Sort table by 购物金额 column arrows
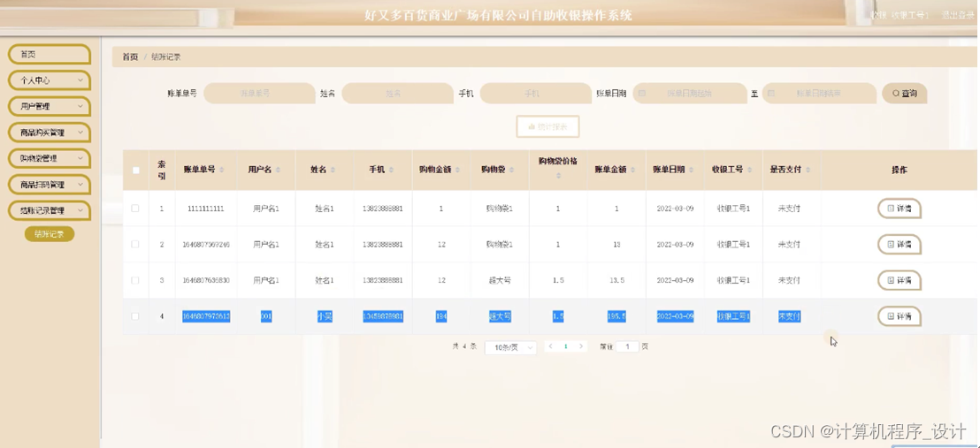 [459, 170]
